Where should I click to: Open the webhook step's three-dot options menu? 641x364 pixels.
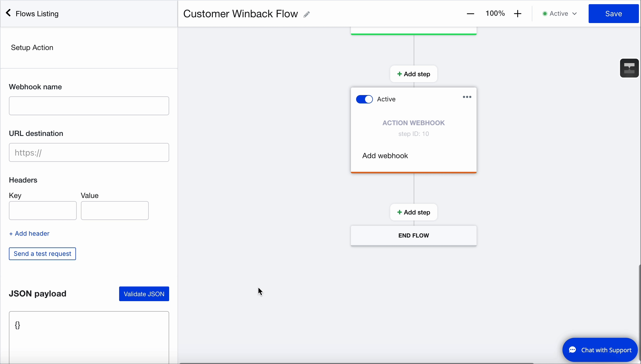click(x=466, y=97)
